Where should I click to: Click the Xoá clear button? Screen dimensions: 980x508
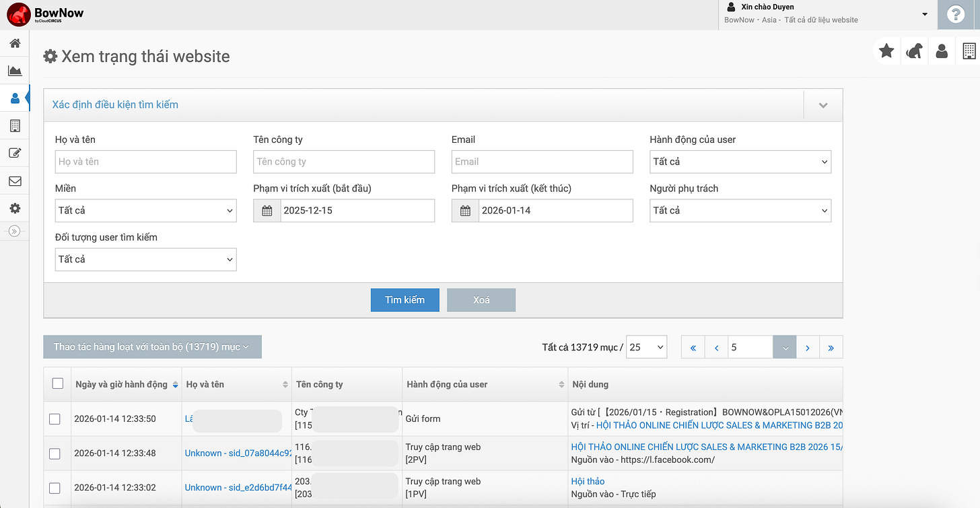[x=481, y=300]
